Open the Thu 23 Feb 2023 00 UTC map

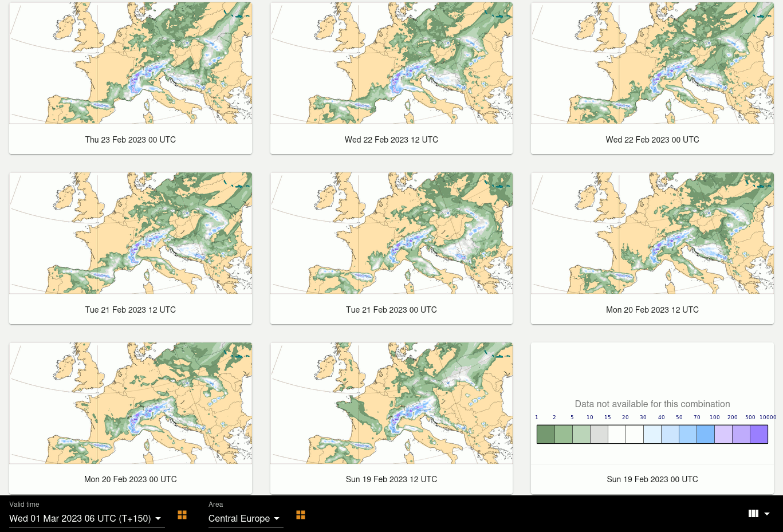click(131, 63)
